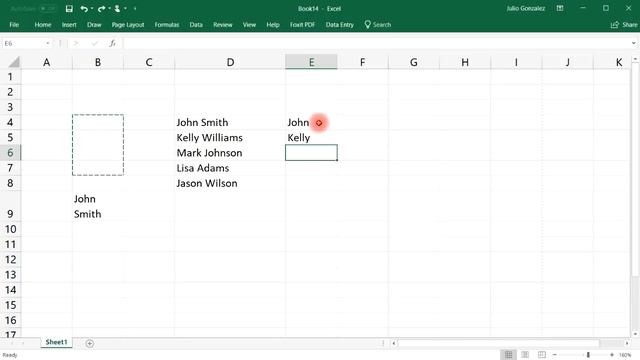Viewport: 640px width, 360px height.
Task: Click cell B9 containing John Smith wrapped
Action: pos(98,206)
